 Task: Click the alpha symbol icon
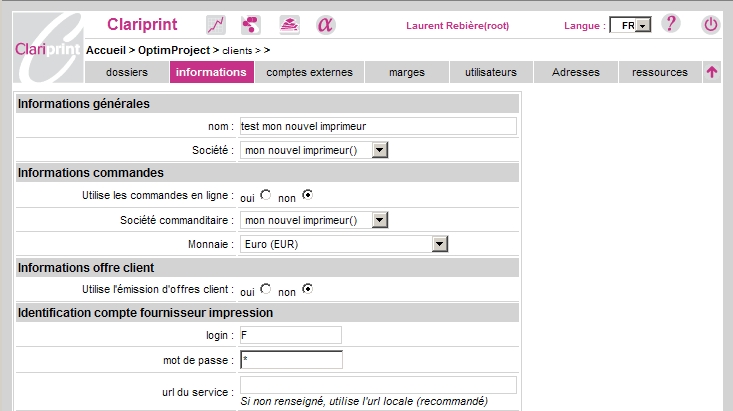tap(325, 25)
